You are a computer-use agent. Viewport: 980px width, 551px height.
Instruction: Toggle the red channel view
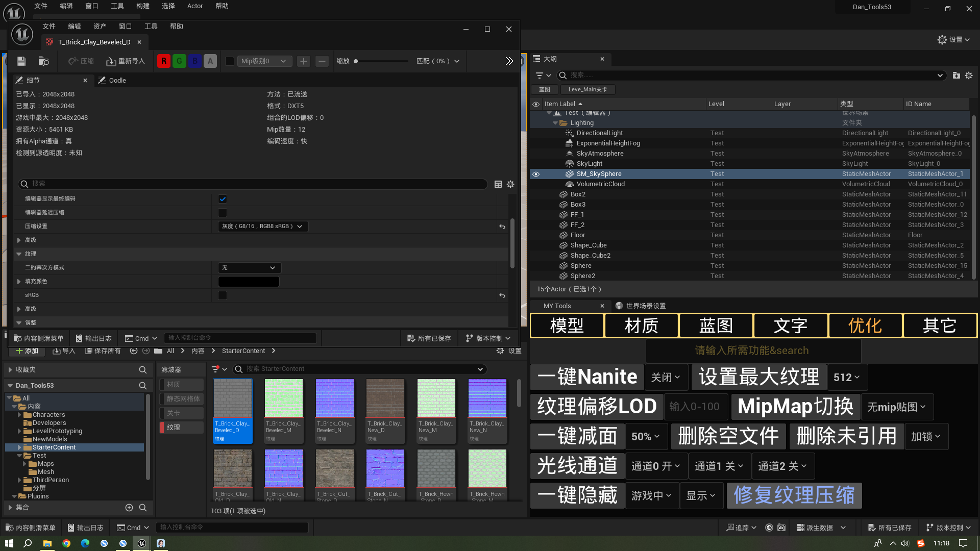coord(164,61)
